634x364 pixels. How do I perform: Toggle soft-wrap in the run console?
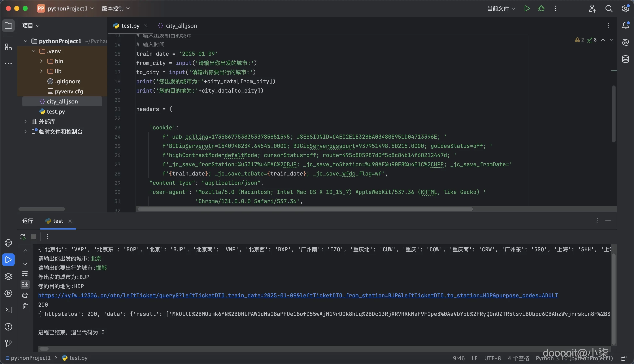tap(25, 274)
